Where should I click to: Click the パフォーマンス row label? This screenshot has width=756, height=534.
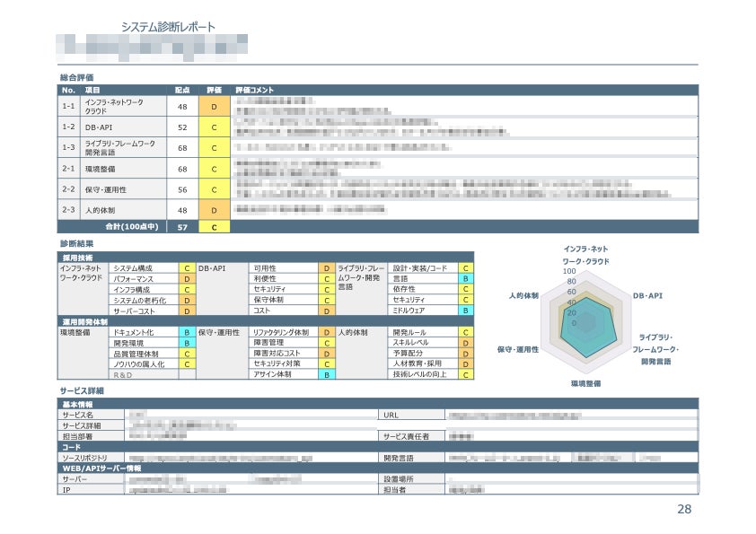[x=134, y=279]
